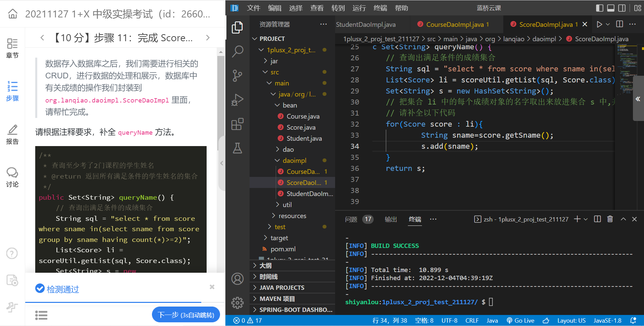Switch to StudentDaoImpl.java tab
Image resolution: width=644 pixels, height=326 pixels.
coord(366,24)
